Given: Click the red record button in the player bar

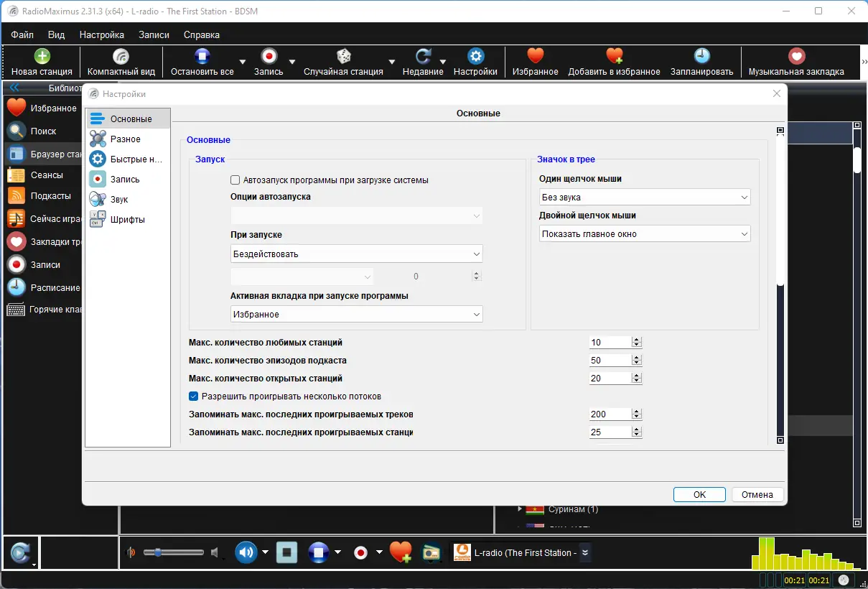Looking at the screenshot, I should pyautogui.click(x=361, y=552).
